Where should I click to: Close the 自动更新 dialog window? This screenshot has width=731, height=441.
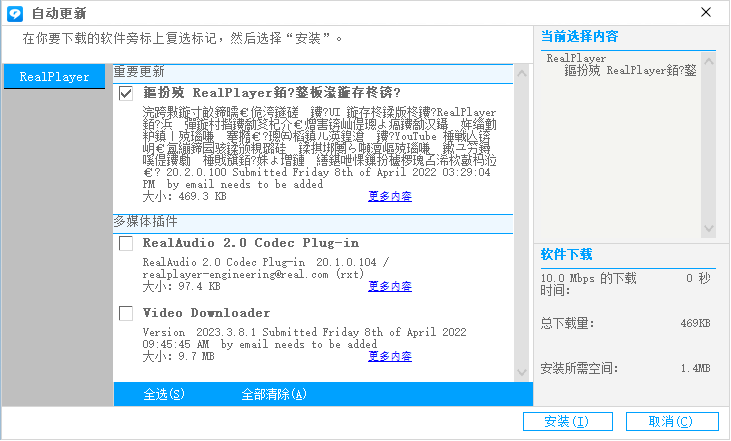(706, 12)
